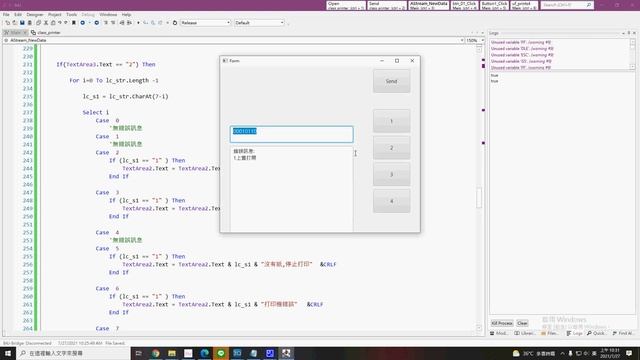Click the Run play arrow in the toolbar
The height and width of the screenshot is (360, 640).
pyautogui.click(x=138, y=23)
